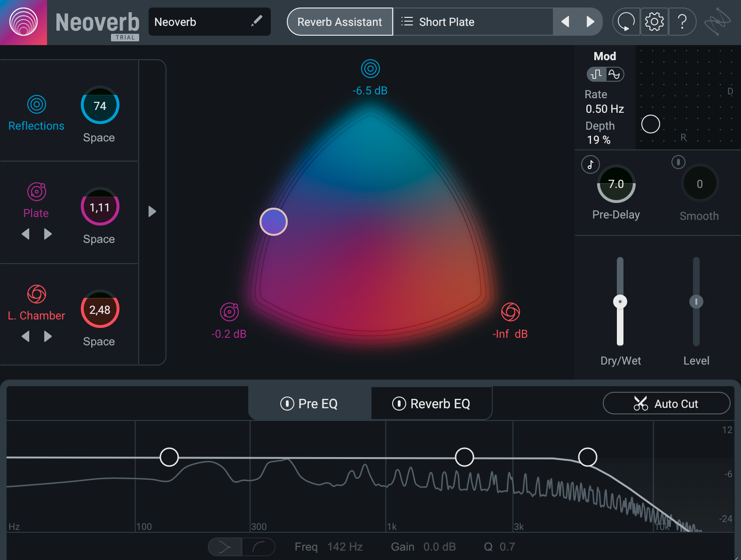This screenshot has width=741, height=560.
Task: Enable the Smooth power toggle
Action: coord(678,162)
